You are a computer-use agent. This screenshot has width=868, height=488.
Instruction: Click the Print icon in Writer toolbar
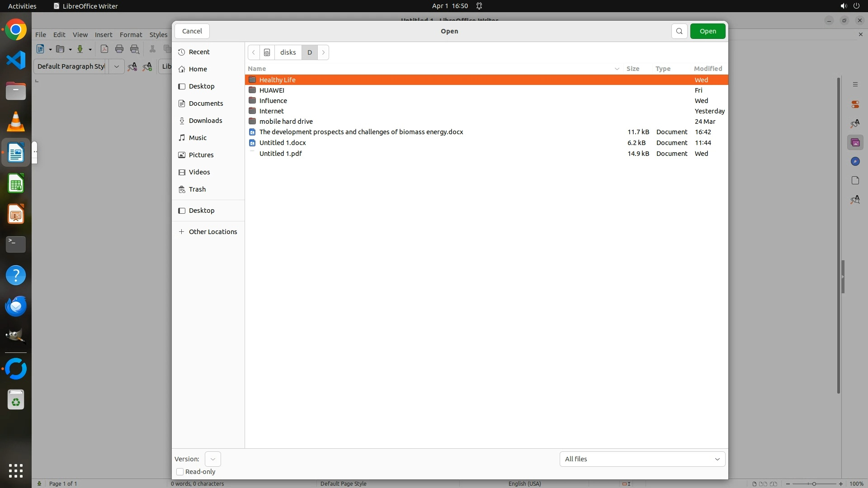tap(119, 49)
